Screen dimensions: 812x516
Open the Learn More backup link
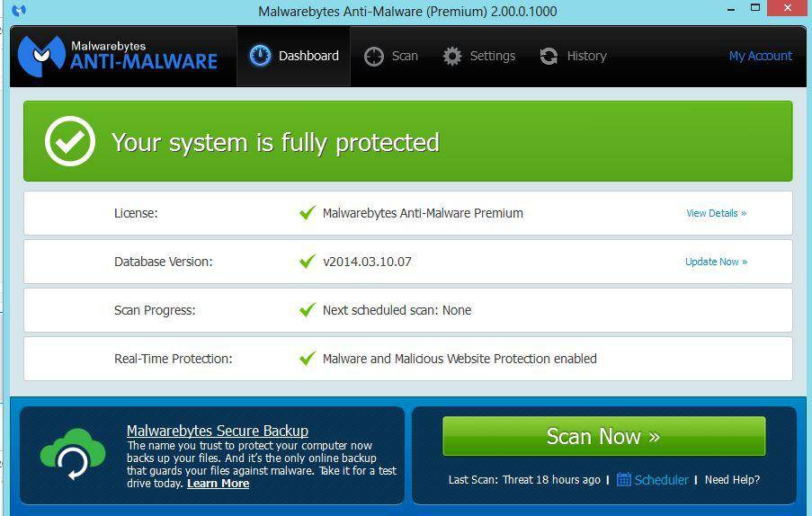tap(218, 484)
